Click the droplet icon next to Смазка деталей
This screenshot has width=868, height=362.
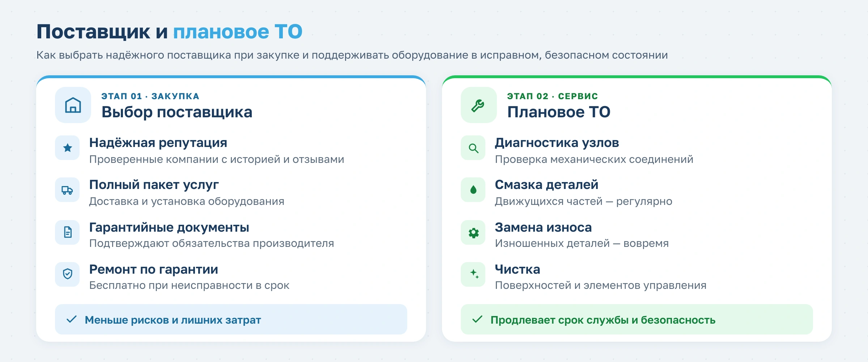tap(473, 190)
